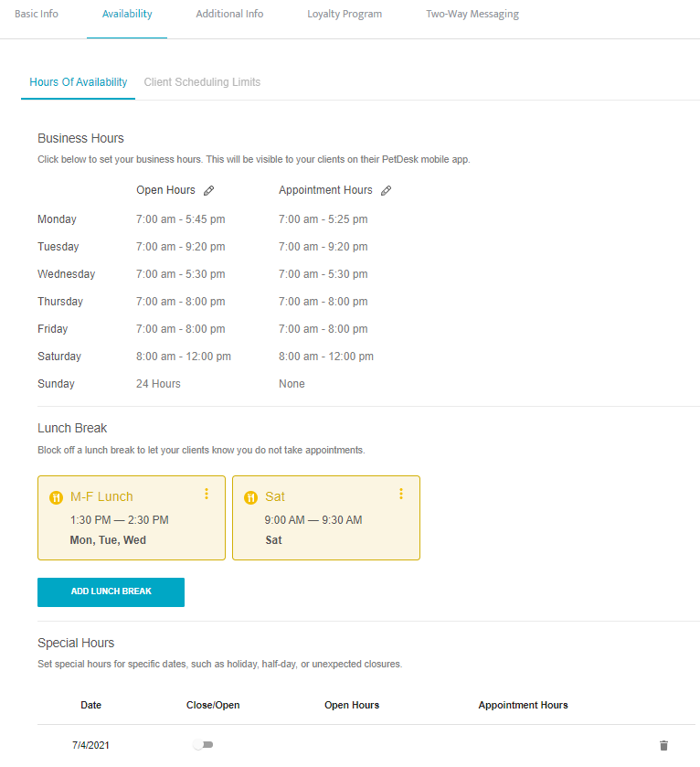The height and width of the screenshot is (767, 700).
Task: Click pencil icon beside Appointment Hours
Action: (386, 191)
